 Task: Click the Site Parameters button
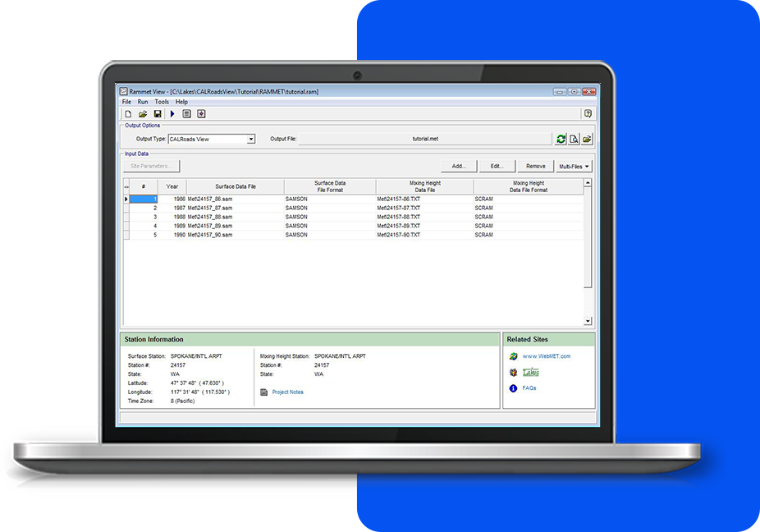click(151, 167)
